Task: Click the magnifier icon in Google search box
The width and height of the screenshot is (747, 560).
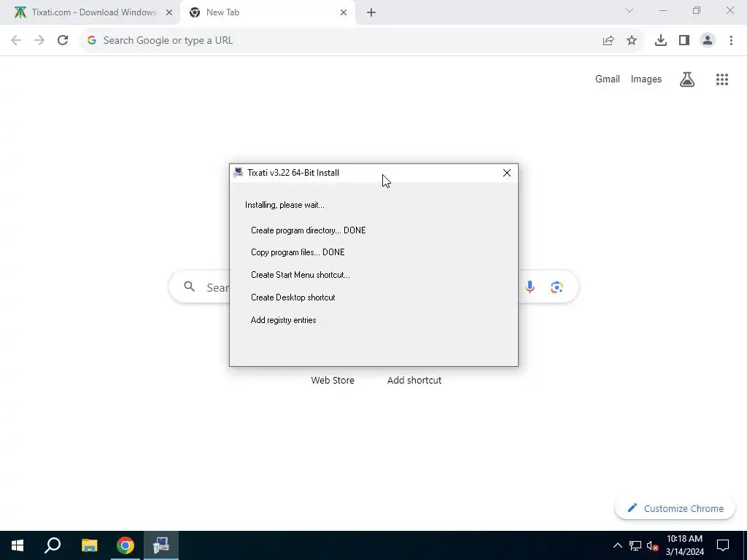Action: pos(190,286)
